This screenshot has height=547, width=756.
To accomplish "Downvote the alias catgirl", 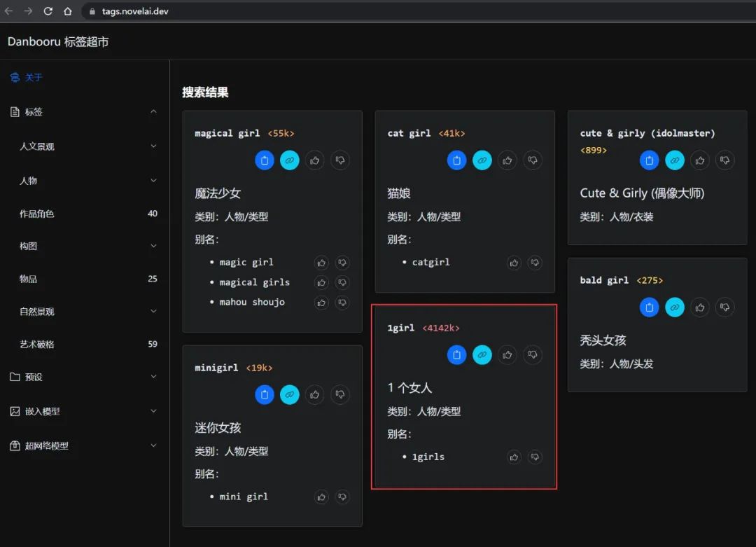I will click(535, 263).
